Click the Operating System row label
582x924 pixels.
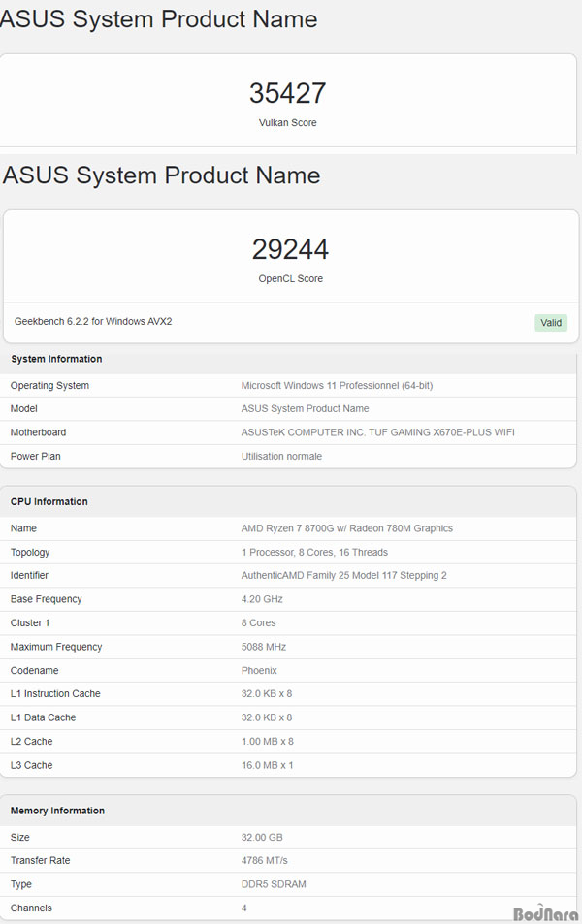[49, 385]
